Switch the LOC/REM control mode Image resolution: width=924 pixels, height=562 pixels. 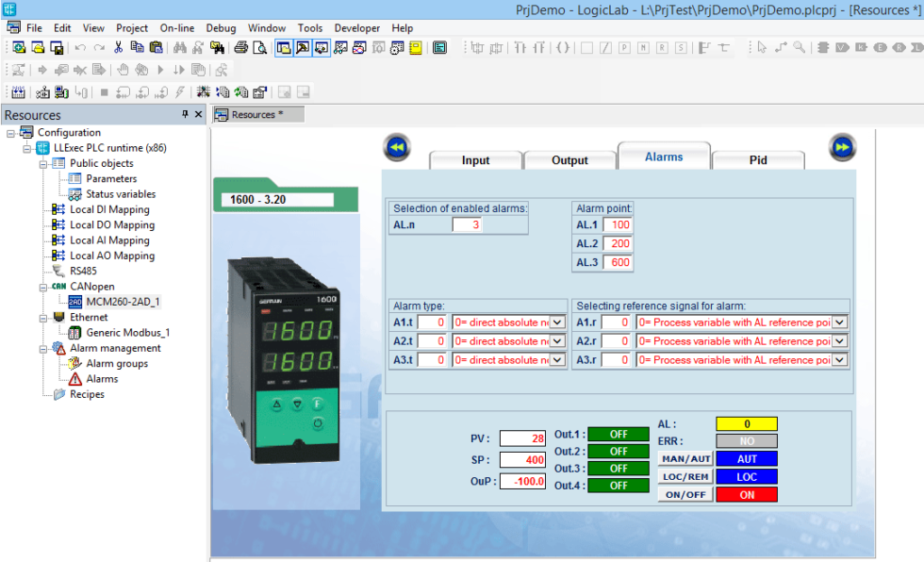(x=684, y=476)
